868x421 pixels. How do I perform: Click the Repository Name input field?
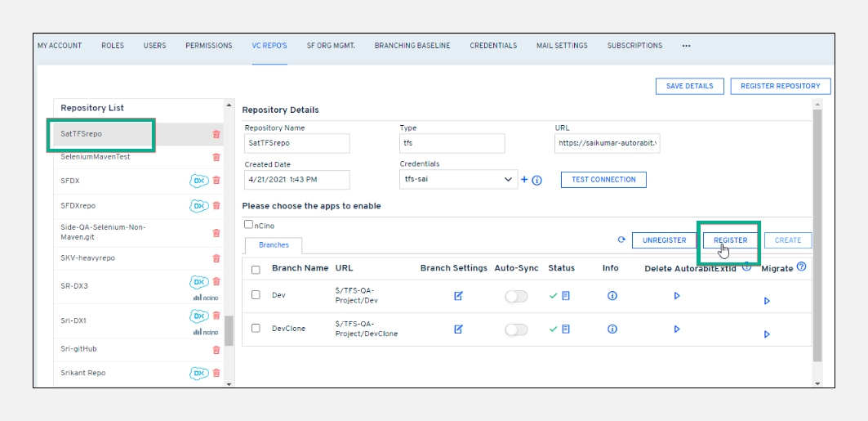[296, 143]
